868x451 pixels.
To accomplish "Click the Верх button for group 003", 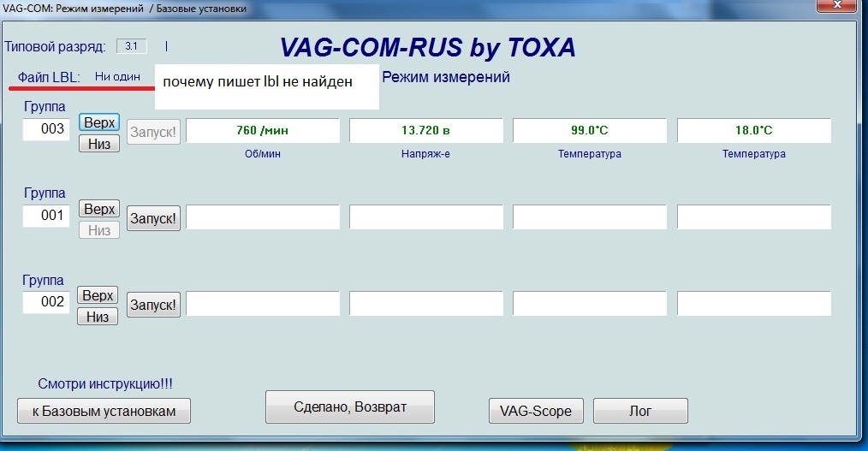I will pyautogui.click(x=99, y=122).
